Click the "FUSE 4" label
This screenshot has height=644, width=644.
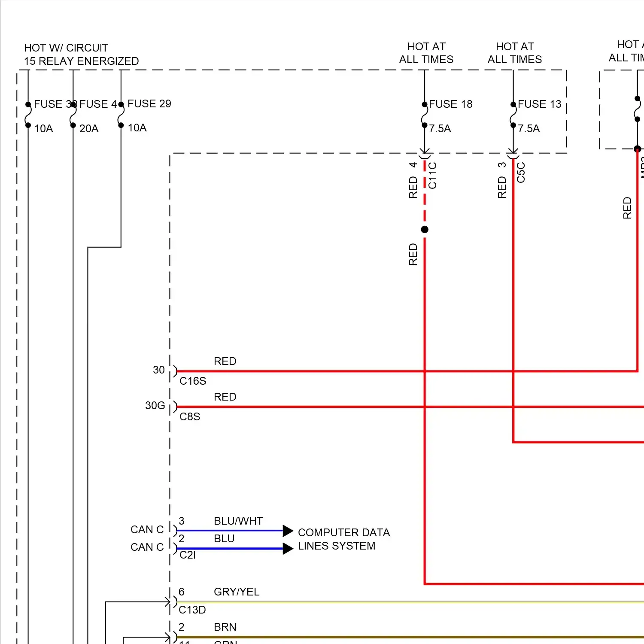click(x=98, y=104)
